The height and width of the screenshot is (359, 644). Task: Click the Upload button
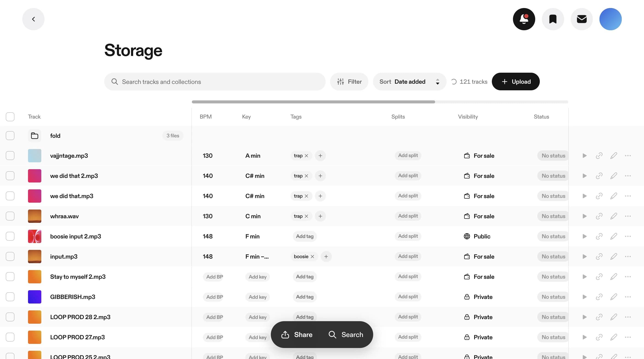pyautogui.click(x=515, y=82)
